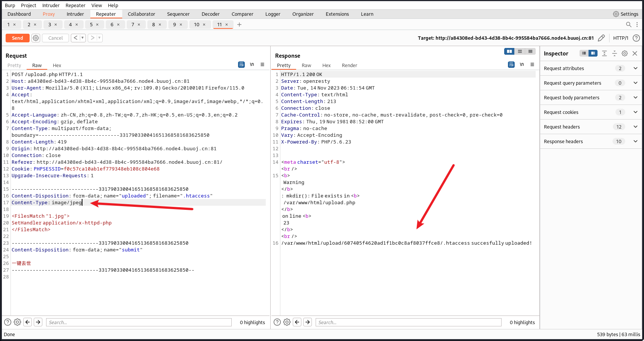The image size is (644, 341).
Task: Switch Request view to Hex tab
Action: pos(57,65)
